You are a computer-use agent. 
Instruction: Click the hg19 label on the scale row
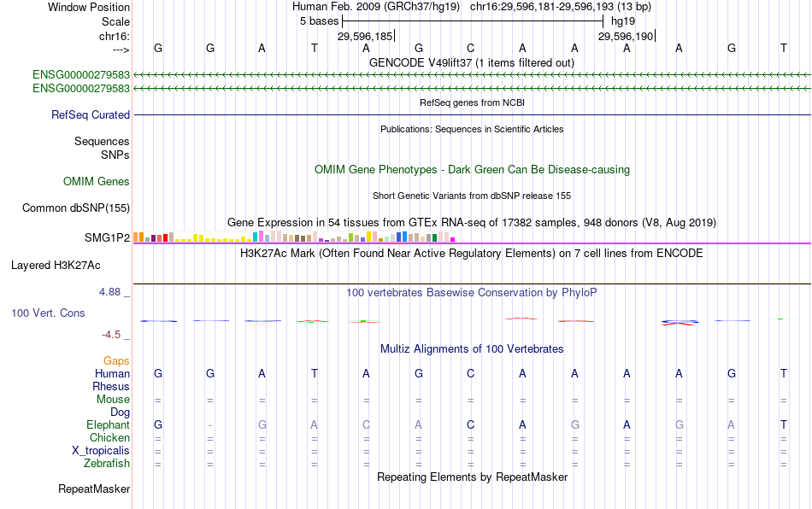[x=623, y=21]
